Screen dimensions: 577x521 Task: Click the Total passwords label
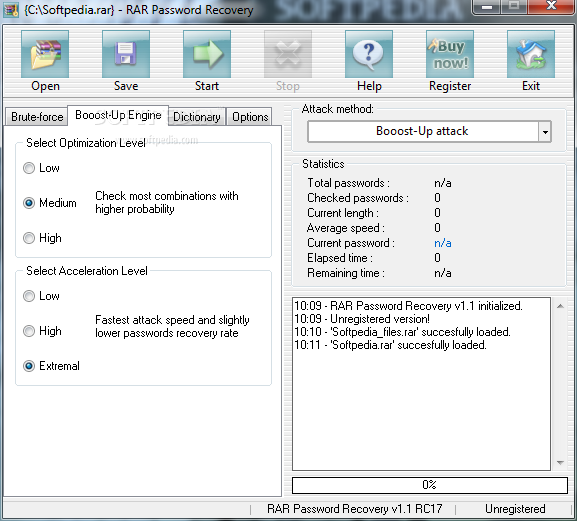click(x=348, y=183)
